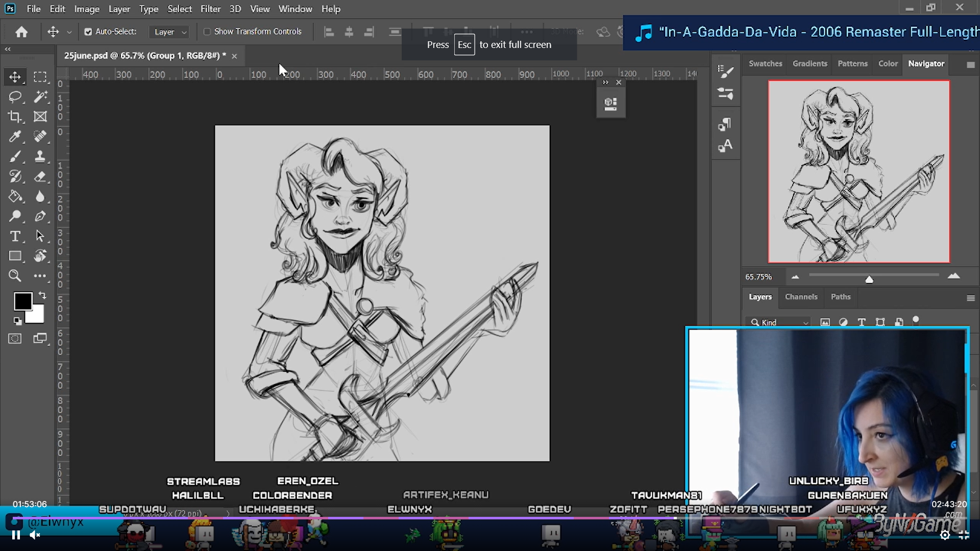Click the Home icon in options bar
This screenshot has width=980, height=551.
(21, 32)
